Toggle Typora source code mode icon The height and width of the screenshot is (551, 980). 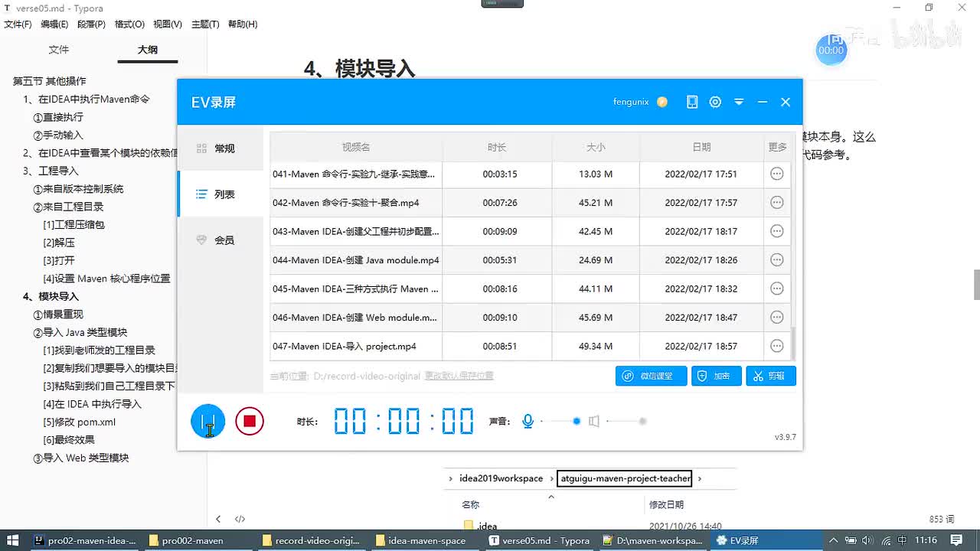(240, 519)
